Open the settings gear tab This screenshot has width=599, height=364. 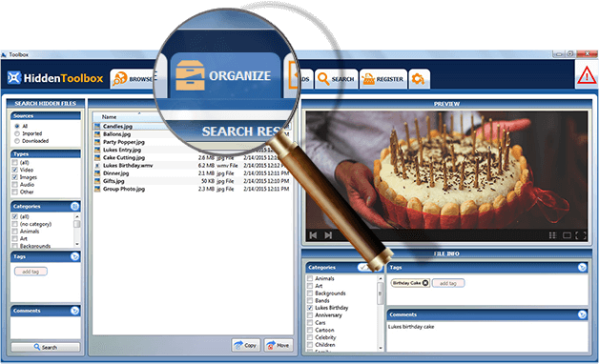point(419,79)
